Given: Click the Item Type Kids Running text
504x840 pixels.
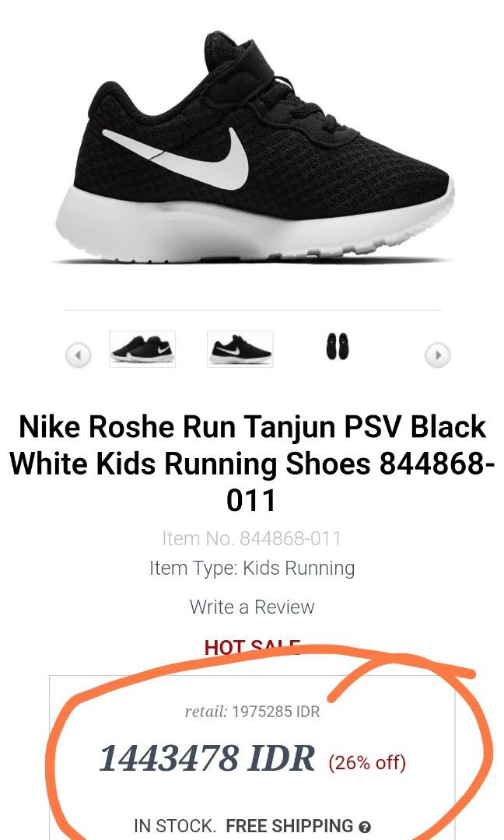Looking at the screenshot, I should coord(252,569).
